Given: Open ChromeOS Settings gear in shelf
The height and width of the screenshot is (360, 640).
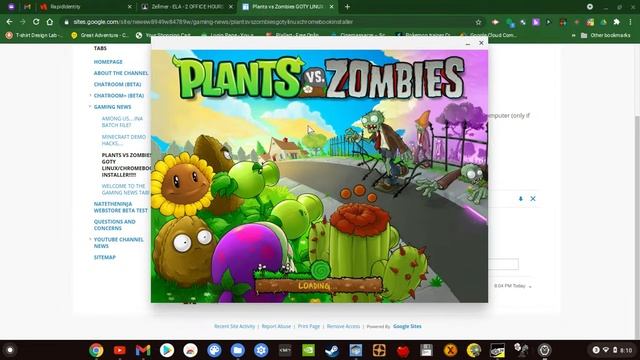Looking at the screenshot, I should pyautogui.click(x=261, y=350).
